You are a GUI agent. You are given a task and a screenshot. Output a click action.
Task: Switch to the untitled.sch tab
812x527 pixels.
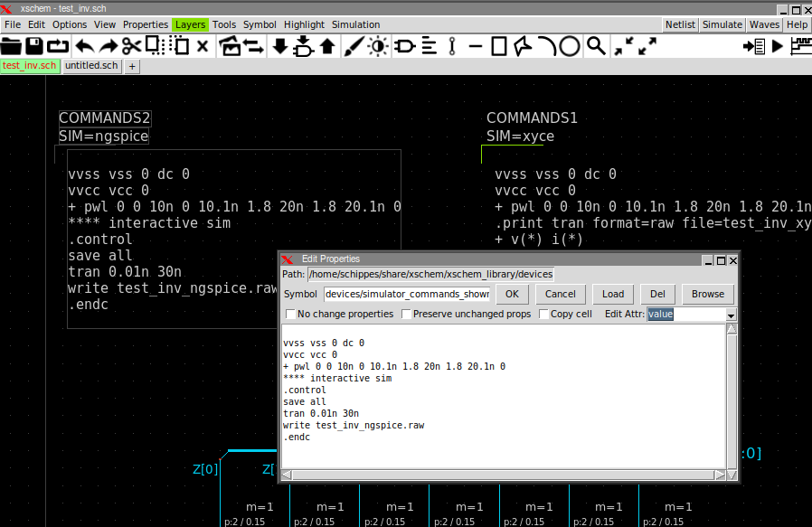tap(90, 66)
